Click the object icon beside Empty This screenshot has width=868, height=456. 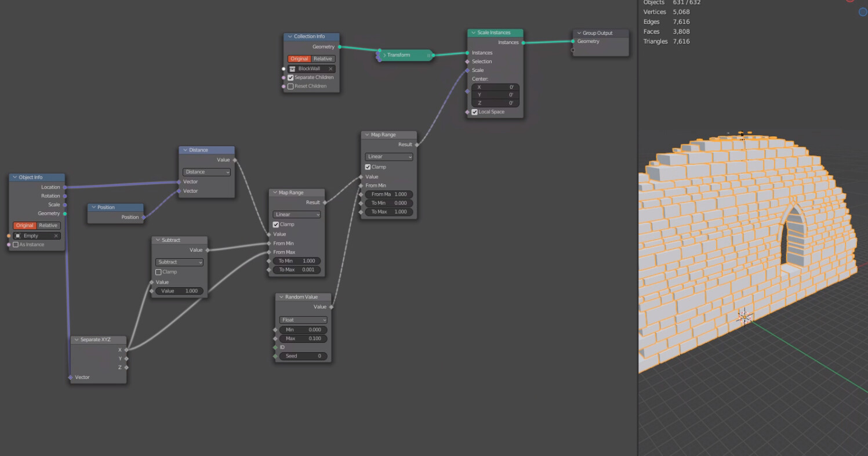pos(18,236)
